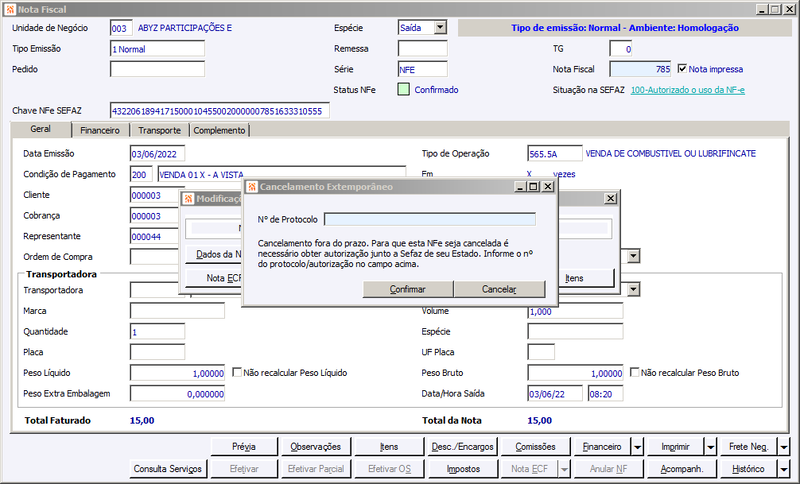Click the Cancelamento Extemporâneo dialog title icon
Screen dimensions: 800x484
coord(252,187)
